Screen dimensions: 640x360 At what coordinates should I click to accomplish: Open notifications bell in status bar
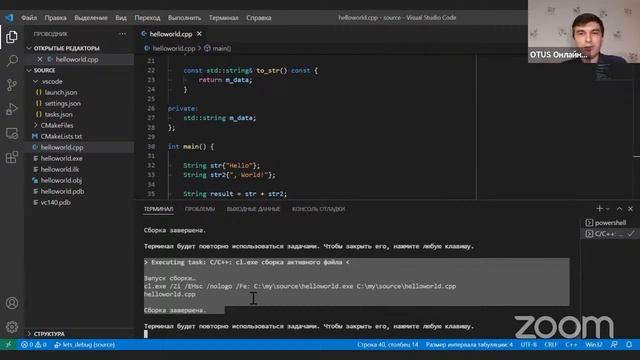point(629,344)
